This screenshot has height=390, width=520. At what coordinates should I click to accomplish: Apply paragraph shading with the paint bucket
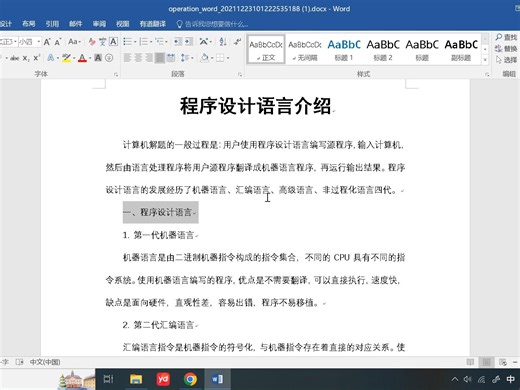click(204, 58)
